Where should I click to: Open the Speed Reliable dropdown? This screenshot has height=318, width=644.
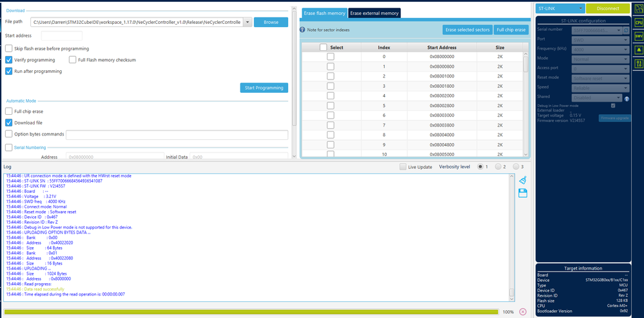coord(600,88)
